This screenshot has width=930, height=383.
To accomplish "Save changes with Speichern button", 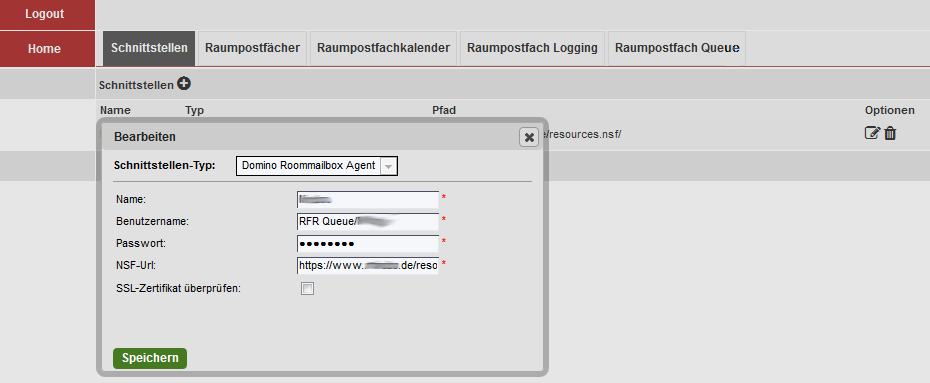I will point(149,358).
